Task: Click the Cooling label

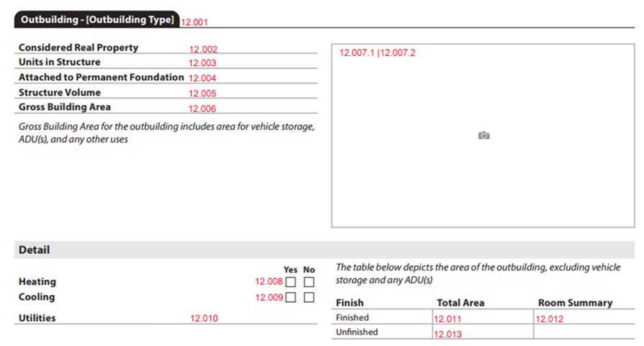Action: coord(37,297)
